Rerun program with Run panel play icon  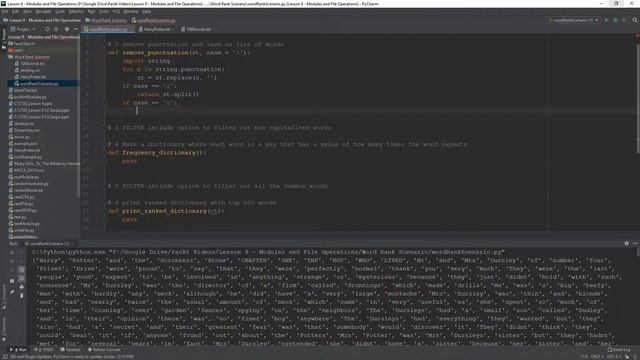12,253
